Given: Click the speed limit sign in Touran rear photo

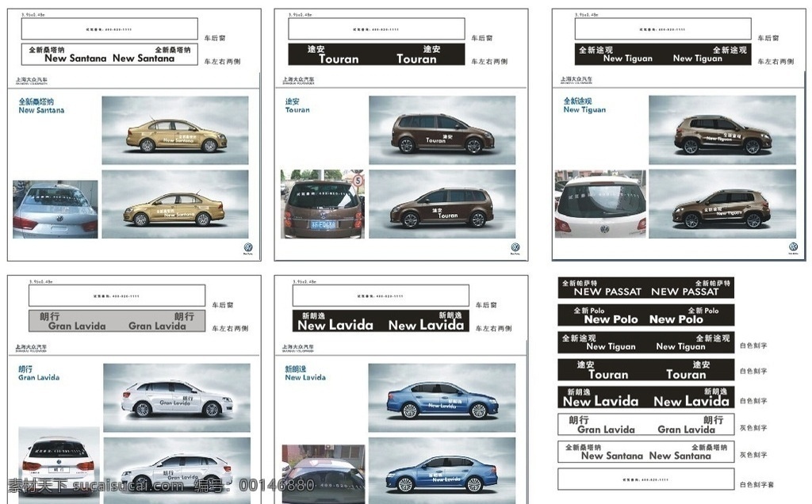Looking at the screenshot, I should (358, 180).
